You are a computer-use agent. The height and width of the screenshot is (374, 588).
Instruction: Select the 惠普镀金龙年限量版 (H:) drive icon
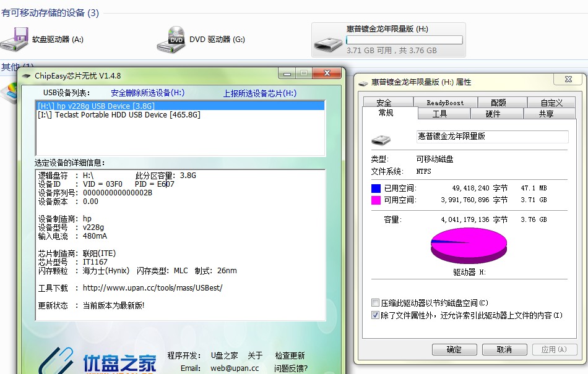[328, 44]
